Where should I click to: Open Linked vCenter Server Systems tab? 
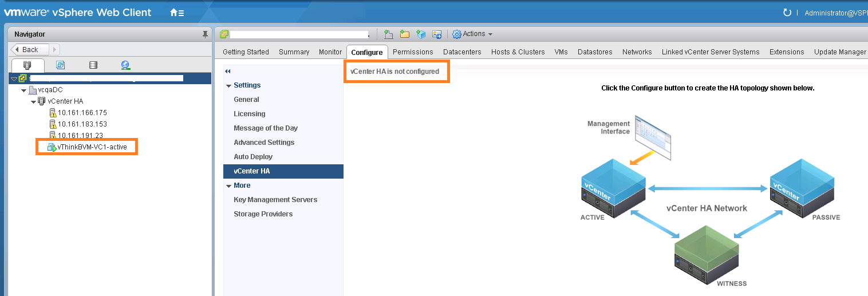(x=711, y=52)
